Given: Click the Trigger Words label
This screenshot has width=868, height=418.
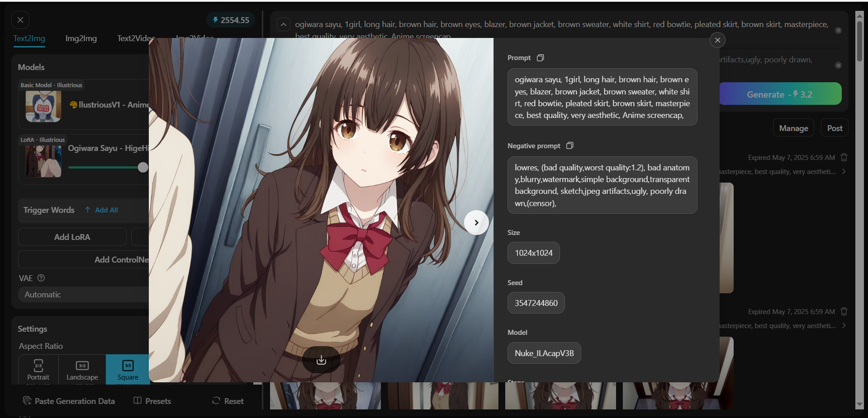Looking at the screenshot, I should (x=49, y=210).
